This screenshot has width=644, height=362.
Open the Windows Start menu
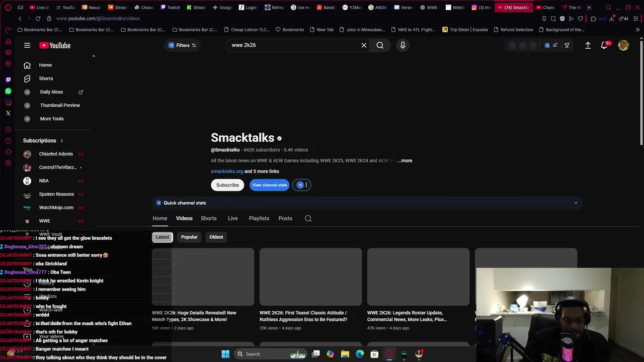point(225,354)
